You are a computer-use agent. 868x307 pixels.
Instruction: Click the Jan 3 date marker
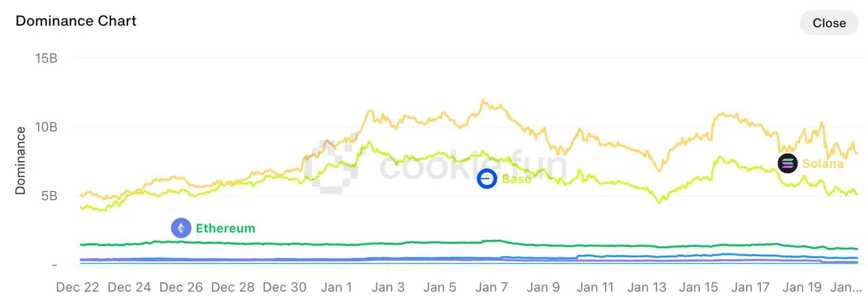[389, 287]
